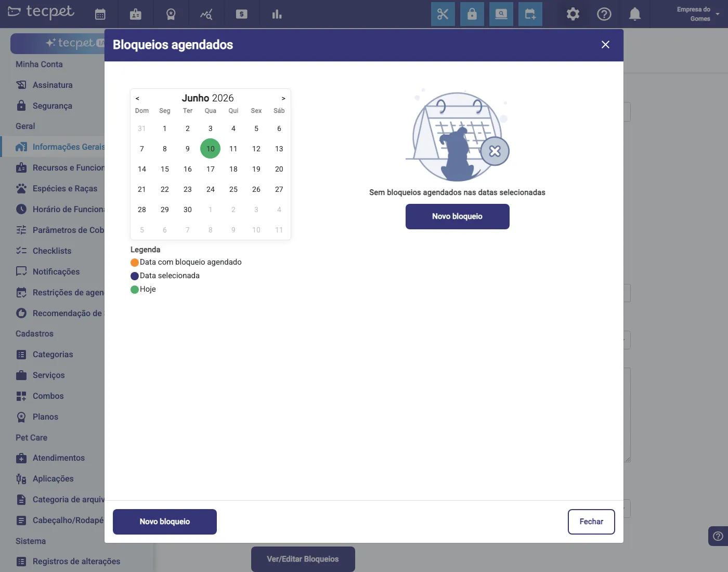Open the bar chart reports icon
Image resolution: width=728 pixels, height=572 pixels.
pos(277,14)
